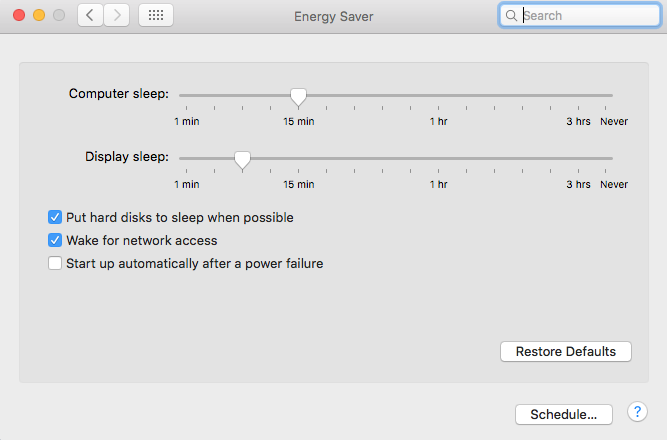Viewport: 667px width, 440px height.
Task: Click the Restore Defaults button
Action: click(566, 351)
